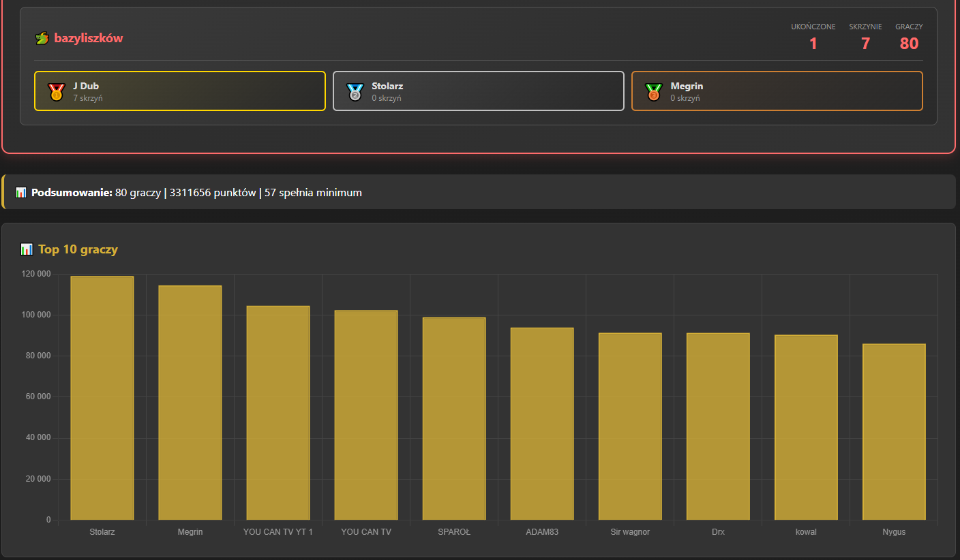Click the silver medal icon for Stolarz
Screen dimensions: 960x560
tap(355, 91)
